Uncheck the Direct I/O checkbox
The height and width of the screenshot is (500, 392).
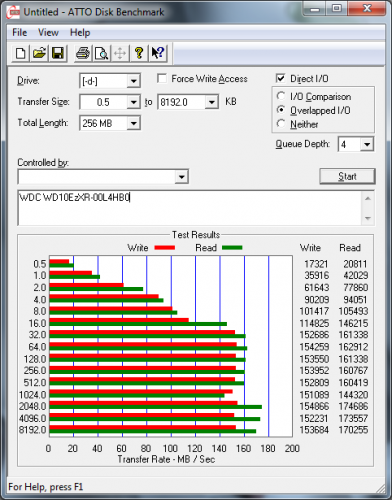pos(280,78)
